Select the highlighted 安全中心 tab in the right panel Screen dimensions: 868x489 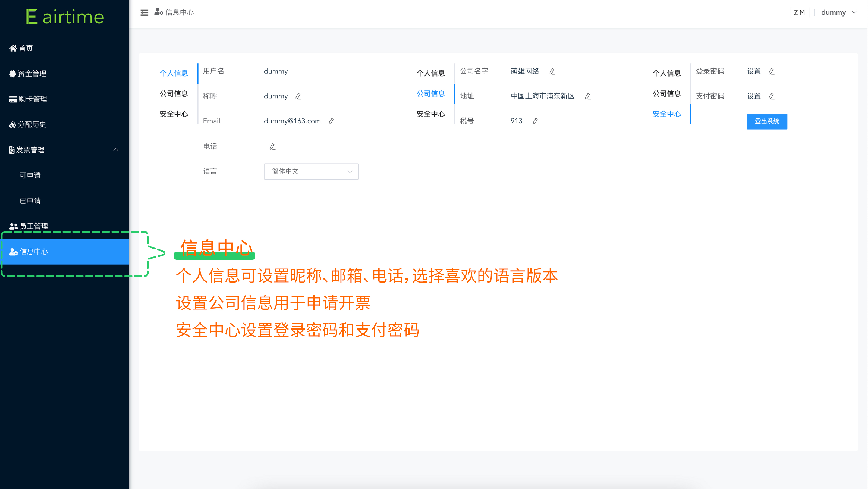click(667, 114)
